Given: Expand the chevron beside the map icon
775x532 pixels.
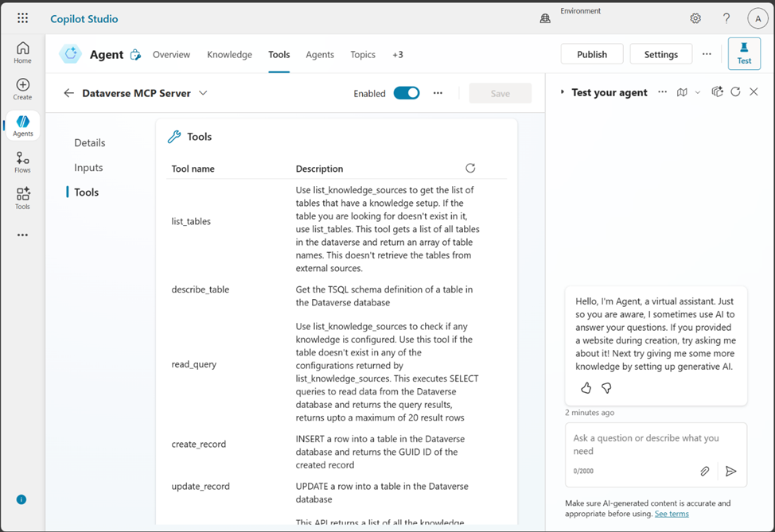Looking at the screenshot, I should click(697, 92).
